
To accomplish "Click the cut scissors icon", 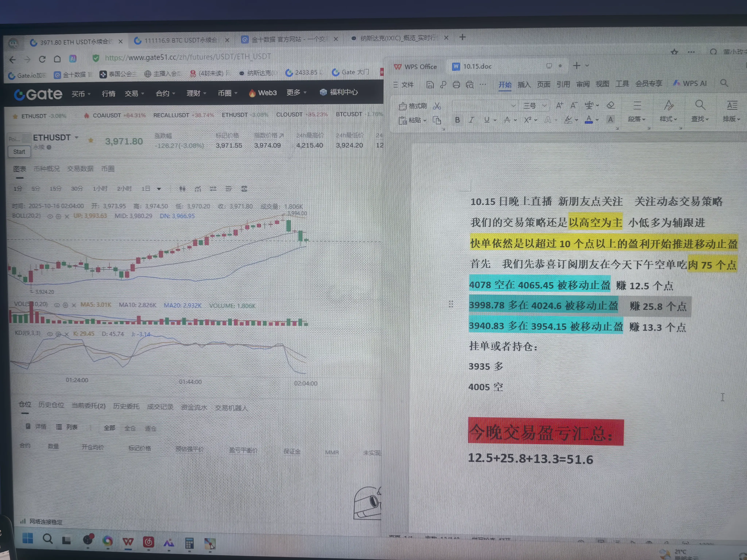I will click(x=437, y=106).
